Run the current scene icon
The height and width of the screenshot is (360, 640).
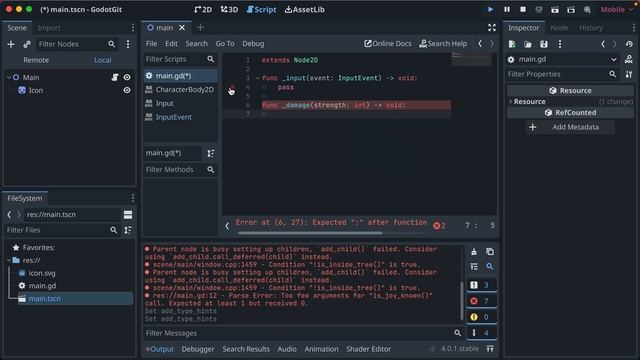coord(555,9)
